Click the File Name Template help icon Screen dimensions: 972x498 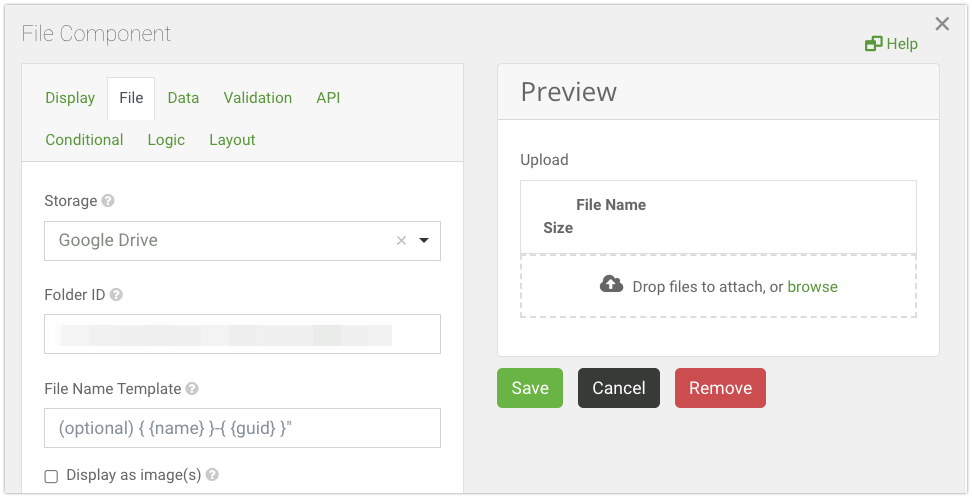(192, 389)
